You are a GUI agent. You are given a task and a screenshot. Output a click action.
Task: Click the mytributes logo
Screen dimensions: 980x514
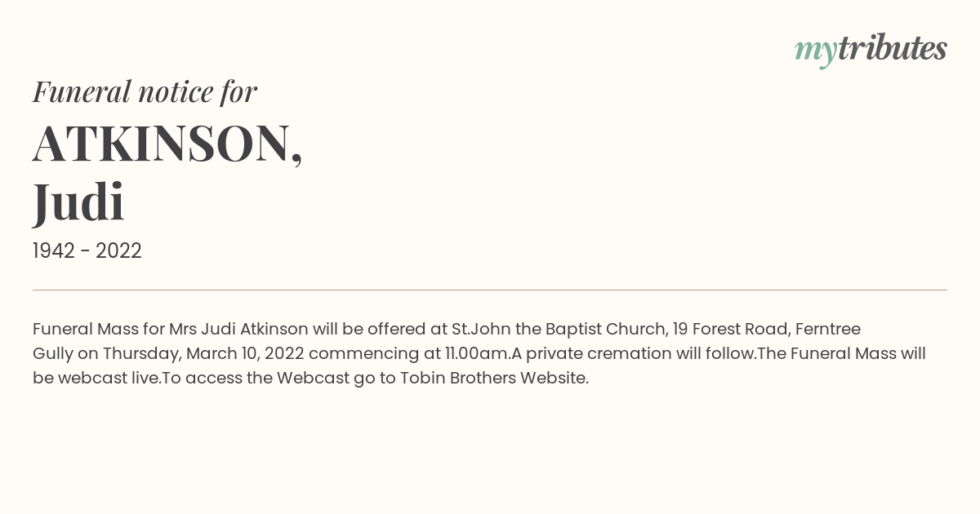[x=871, y=50]
